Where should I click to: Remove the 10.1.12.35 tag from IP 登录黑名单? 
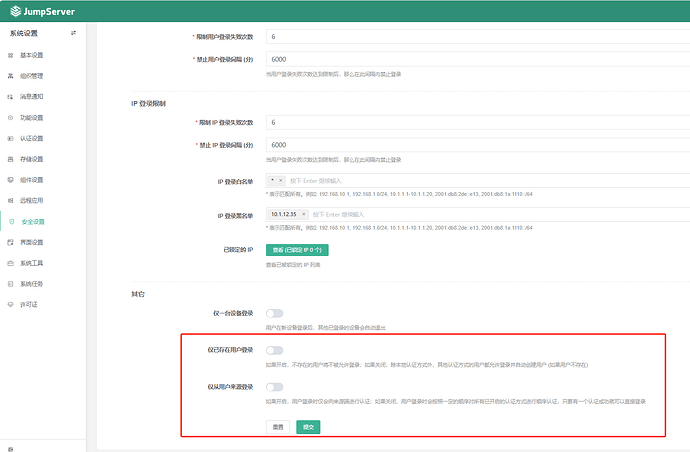tap(304, 214)
